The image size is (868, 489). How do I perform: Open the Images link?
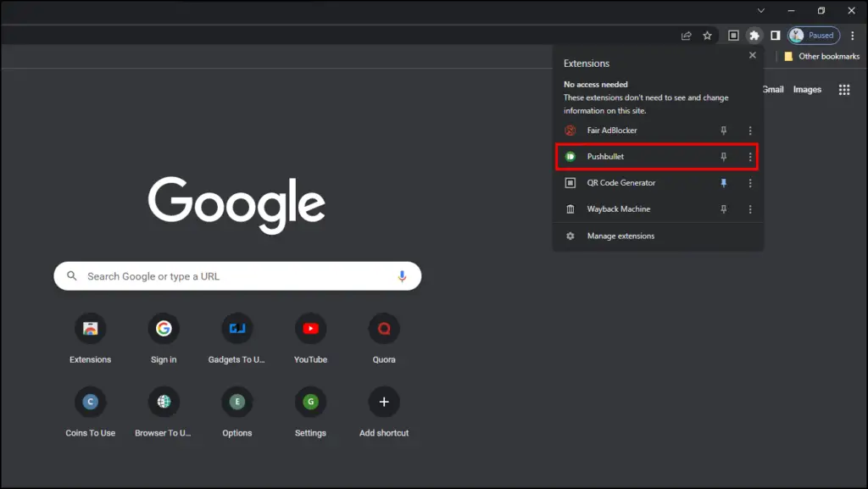pos(807,90)
